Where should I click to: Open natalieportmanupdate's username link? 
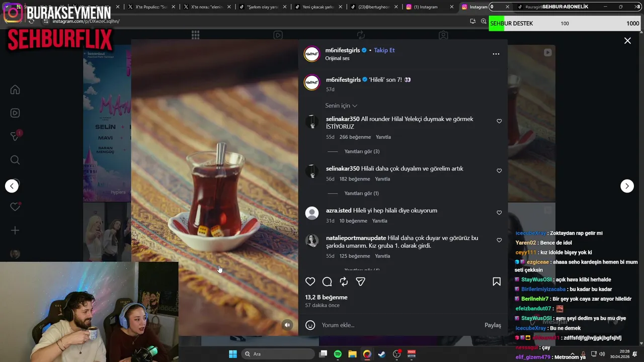click(x=356, y=238)
